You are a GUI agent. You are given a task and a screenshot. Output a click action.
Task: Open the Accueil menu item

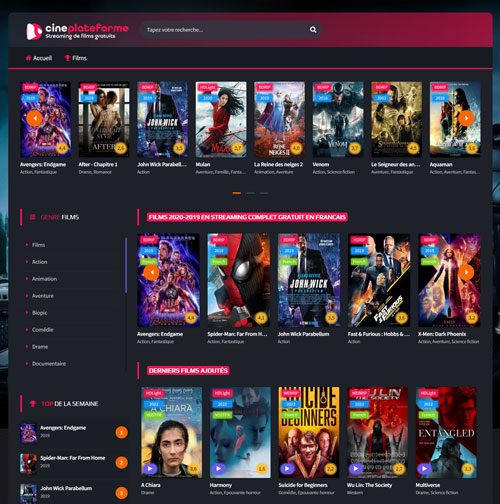[x=39, y=58]
